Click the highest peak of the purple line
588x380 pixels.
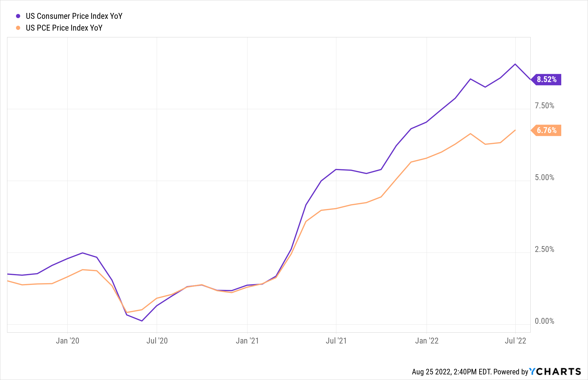pos(515,64)
